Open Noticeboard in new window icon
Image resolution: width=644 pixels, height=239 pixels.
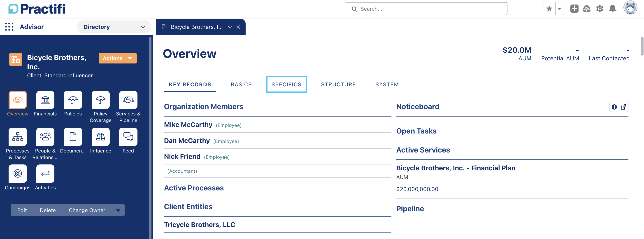point(623,107)
